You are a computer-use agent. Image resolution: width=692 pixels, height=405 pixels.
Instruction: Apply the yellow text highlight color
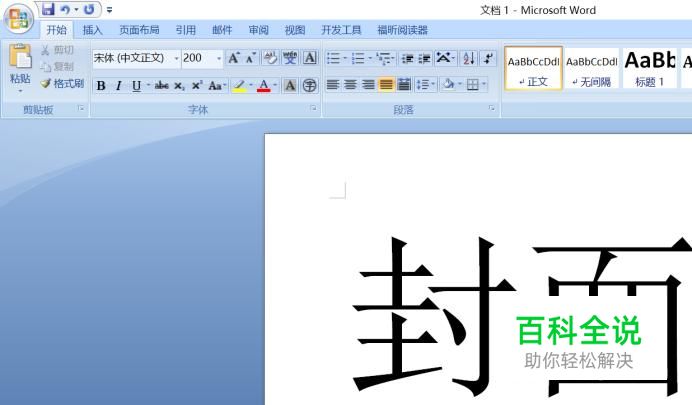click(239, 86)
